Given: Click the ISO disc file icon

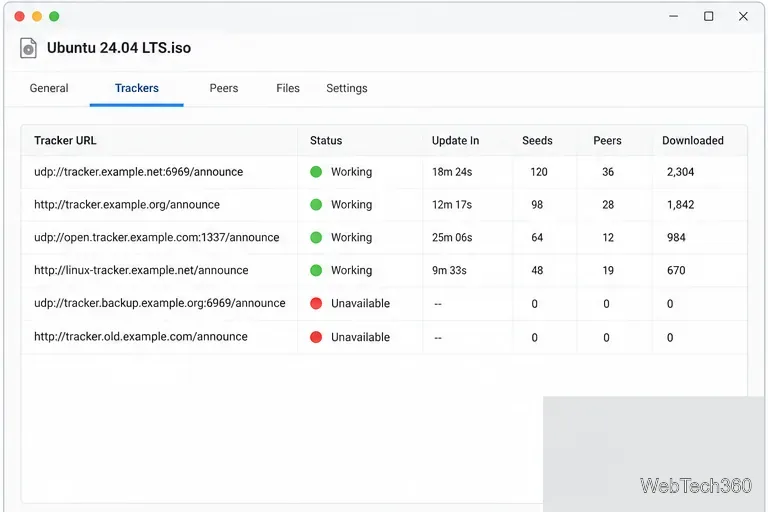Looking at the screenshot, I should tap(28, 48).
